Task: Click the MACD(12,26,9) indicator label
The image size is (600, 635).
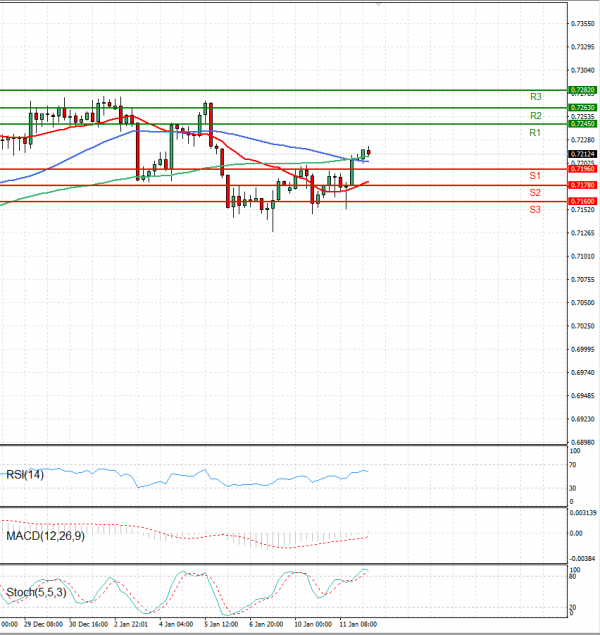Action: tap(45, 536)
